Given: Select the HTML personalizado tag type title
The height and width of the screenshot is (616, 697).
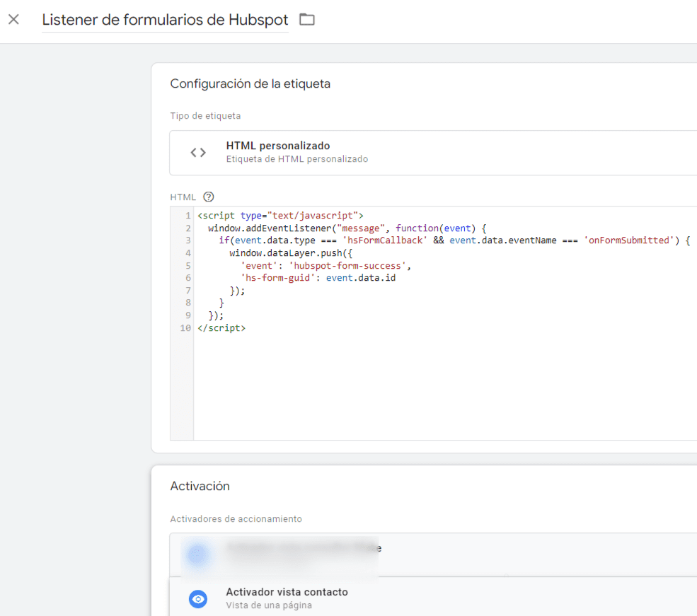Looking at the screenshot, I should [x=277, y=146].
